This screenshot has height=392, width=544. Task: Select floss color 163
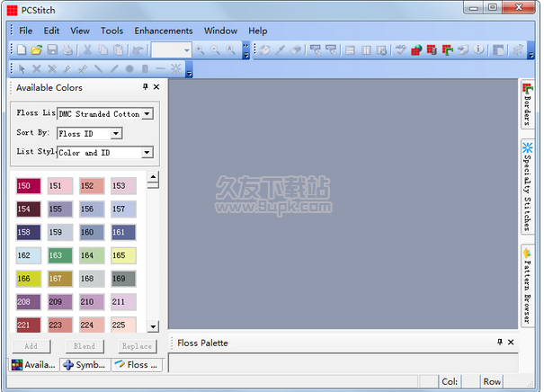pos(60,255)
